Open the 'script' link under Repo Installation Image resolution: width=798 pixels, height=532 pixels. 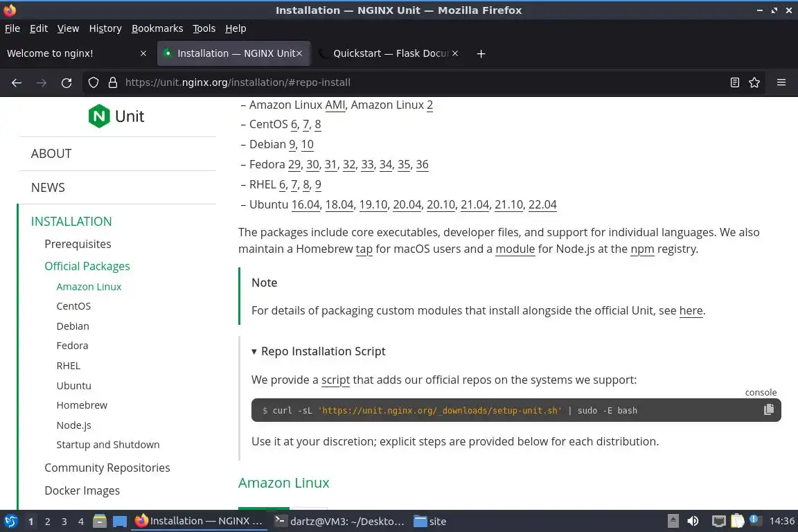335,380
